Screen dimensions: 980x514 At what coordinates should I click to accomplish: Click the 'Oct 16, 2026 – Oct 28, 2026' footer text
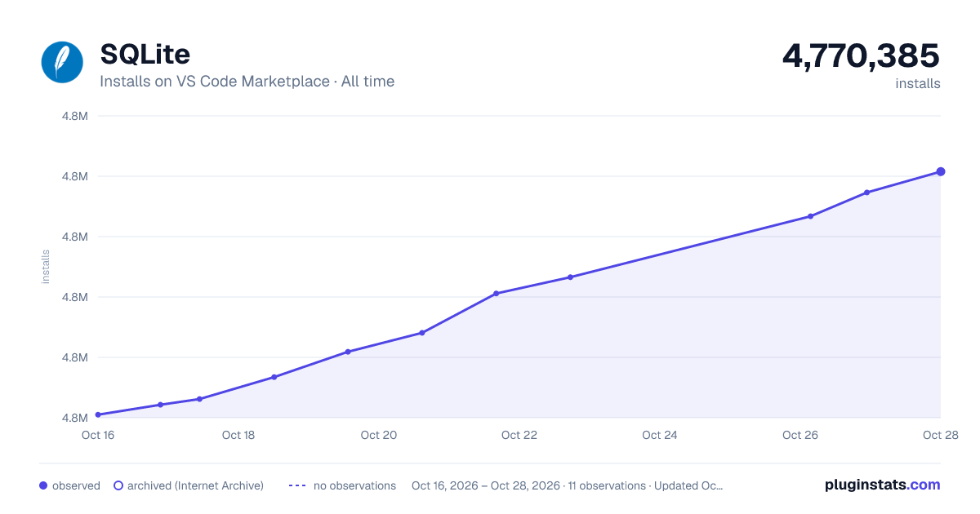coord(486,485)
